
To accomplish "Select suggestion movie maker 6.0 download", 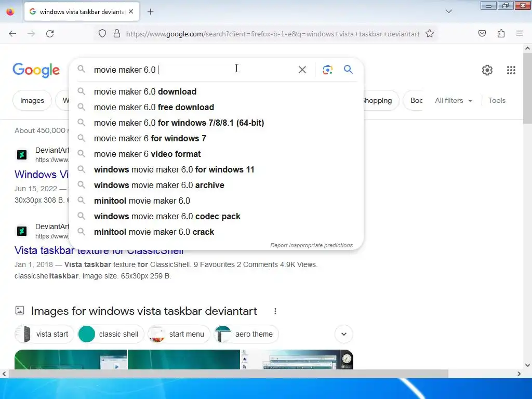I will click(217, 91).
